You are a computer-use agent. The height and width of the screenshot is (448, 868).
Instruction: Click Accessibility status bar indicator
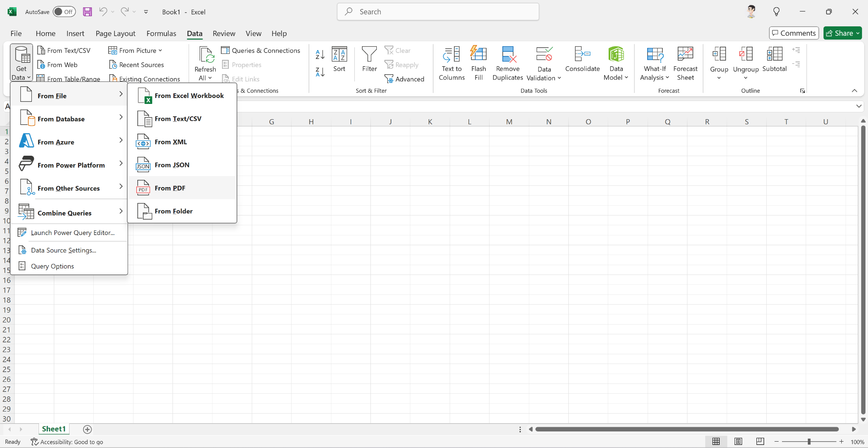click(67, 442)
